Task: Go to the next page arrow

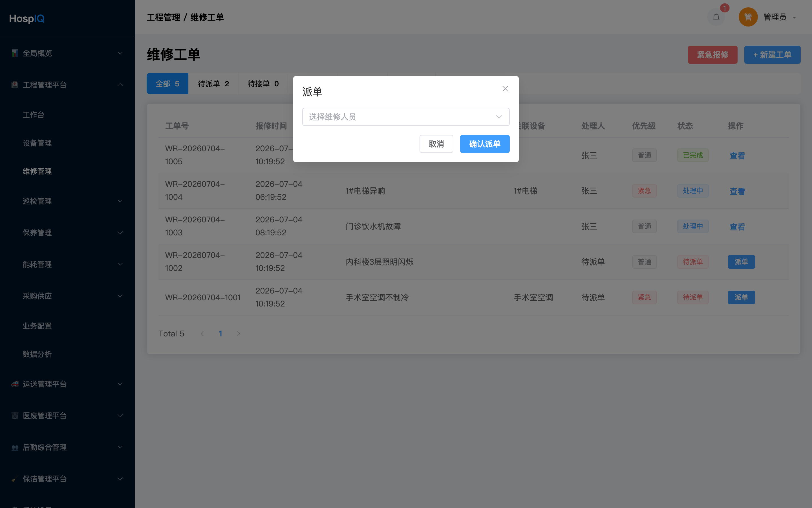Action: [239, 334]
